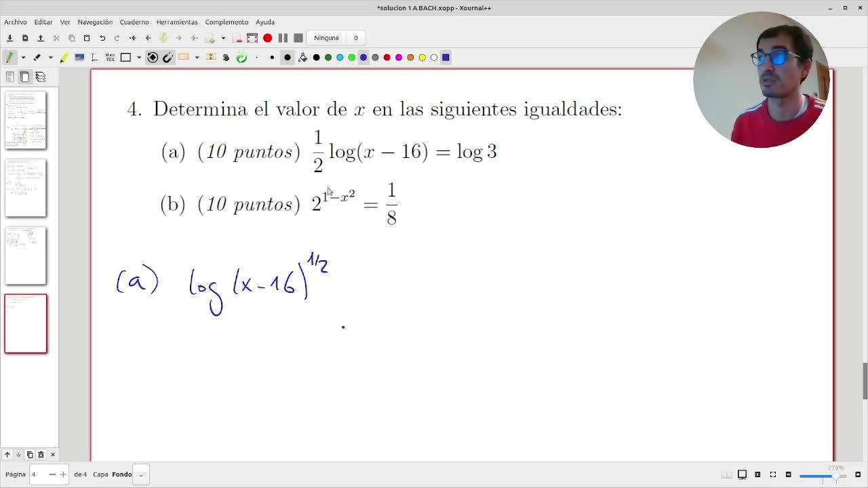Open page 1 thumbnail in sidebar
The width and height of the screenshot is (868, 488).
26,120
